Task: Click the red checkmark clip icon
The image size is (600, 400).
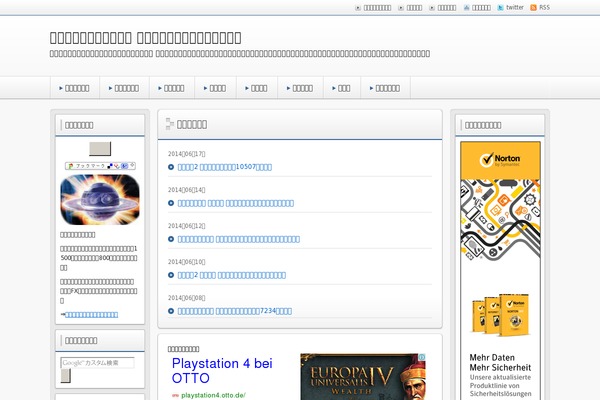Action: coord(116,166)
